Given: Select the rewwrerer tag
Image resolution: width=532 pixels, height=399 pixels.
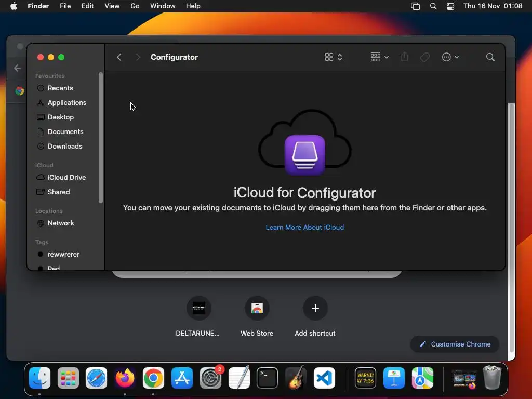Looking at the screenshot, I should tap(58, 255).
